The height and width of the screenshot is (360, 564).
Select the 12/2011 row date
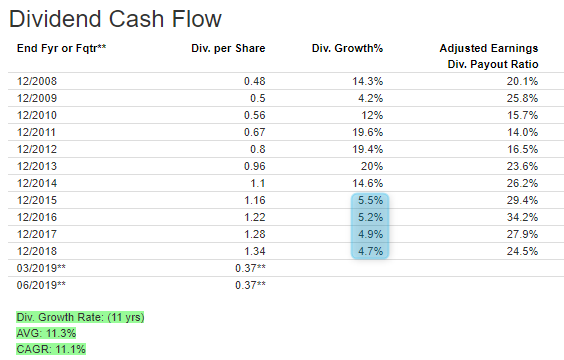point(36,132)
